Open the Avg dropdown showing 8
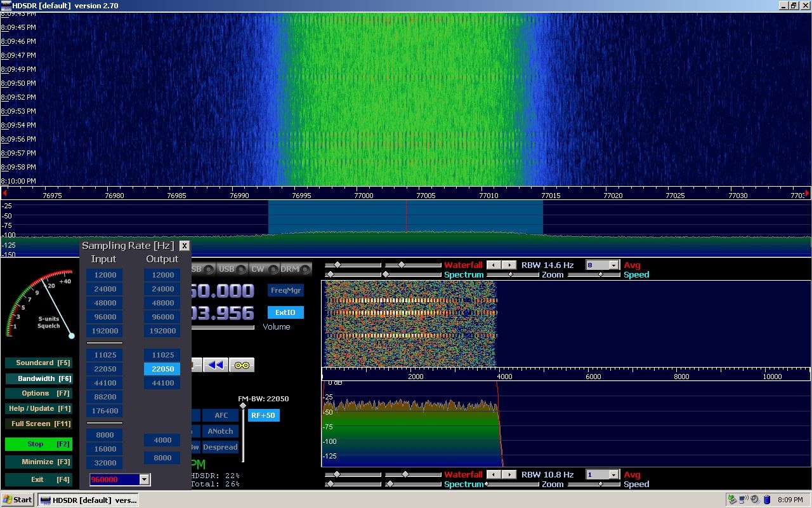The image size is (812, 508). pos(613,265)
